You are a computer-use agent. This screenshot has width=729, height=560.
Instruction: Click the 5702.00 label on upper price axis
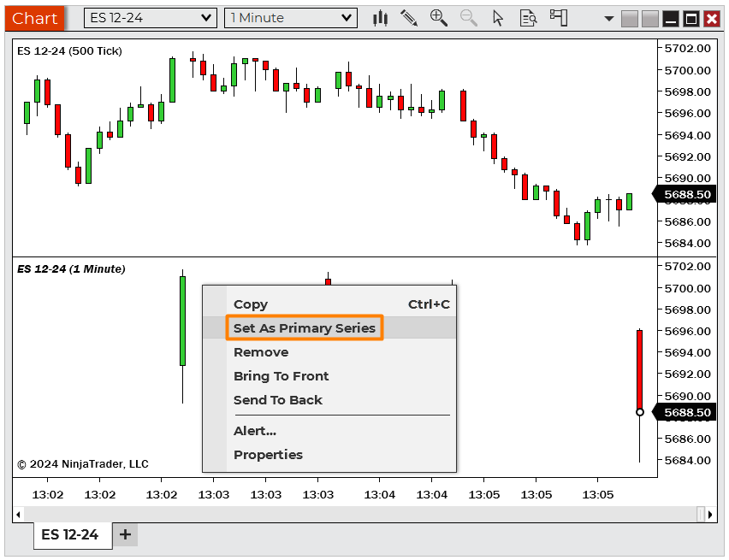688,49
